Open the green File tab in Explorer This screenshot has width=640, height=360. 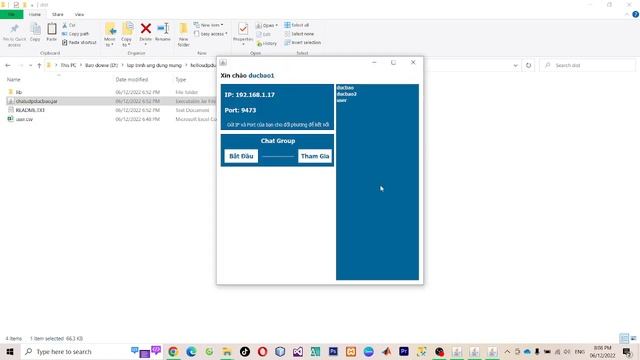pos(11,14)
